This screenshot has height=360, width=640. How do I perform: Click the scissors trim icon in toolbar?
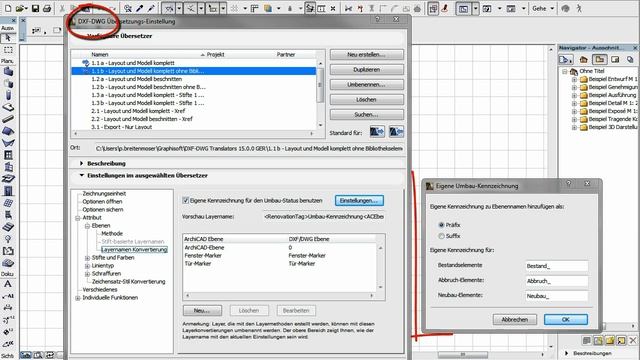point(348,8)
